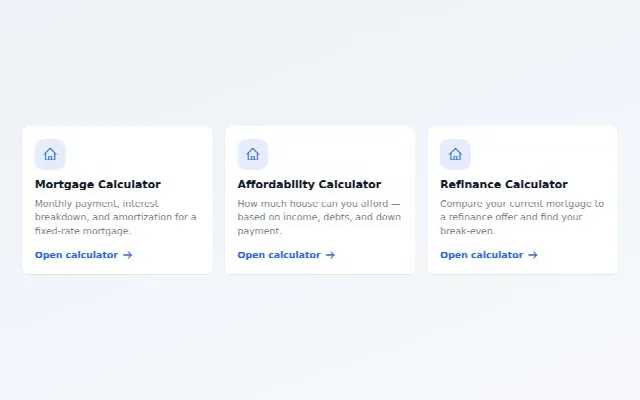
Task: Select the Affordability Calculator heading
Action: pyautogui.click(x=309, y=184)
